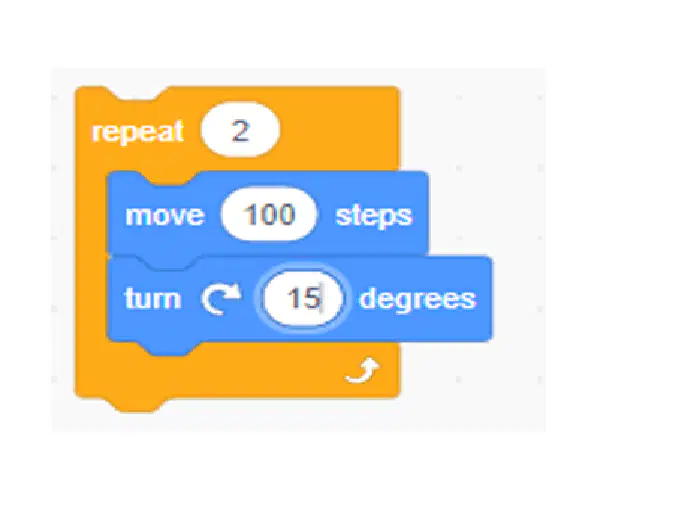
Task: Click the degrees field showing 15
Action: pos(303,298)
